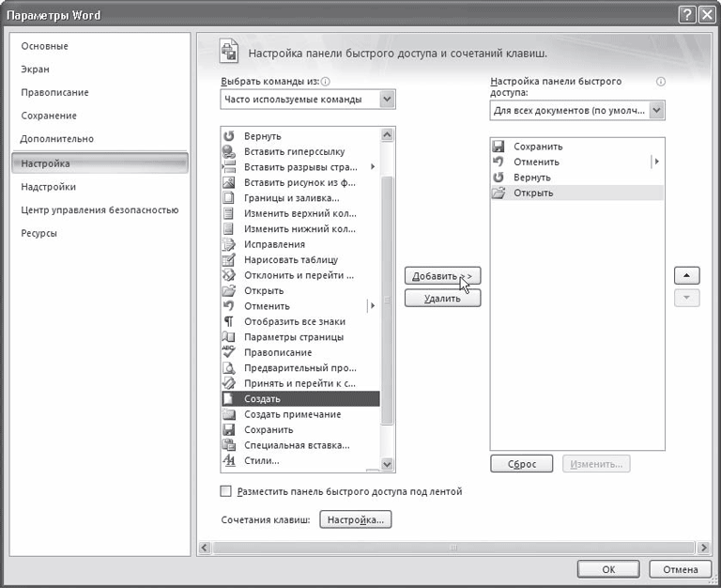Click the Сохранить floppy icon in right list
This screenshot has height=588, width=721.
click(499, 147)
